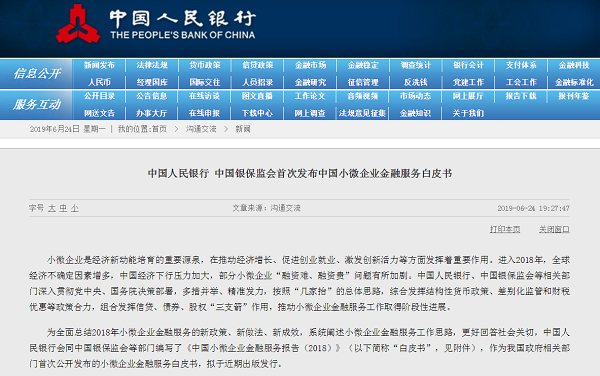Open the 服务互动 section header
Screen dimensions: 600x376
point(37,104)
